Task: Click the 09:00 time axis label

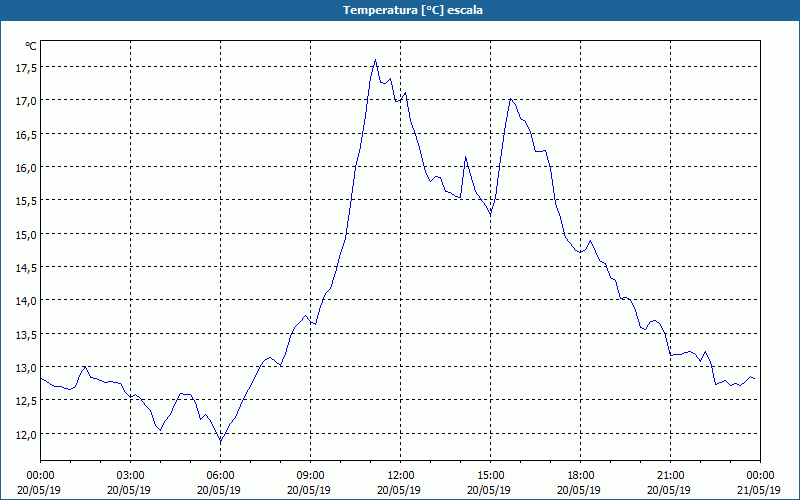Action: click(x=310, y=476)
